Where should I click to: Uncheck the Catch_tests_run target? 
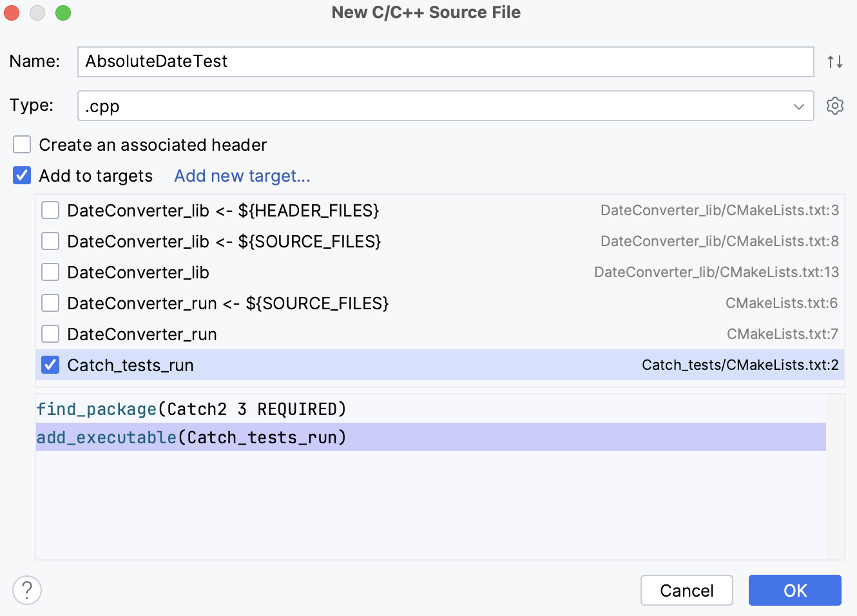pos(50,365)
